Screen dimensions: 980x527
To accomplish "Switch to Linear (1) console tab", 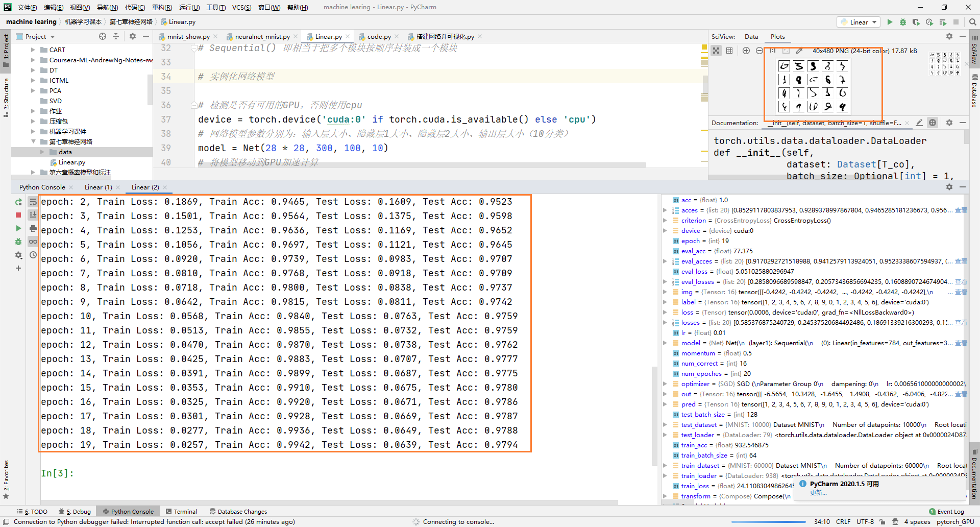I will coord(99,187).
